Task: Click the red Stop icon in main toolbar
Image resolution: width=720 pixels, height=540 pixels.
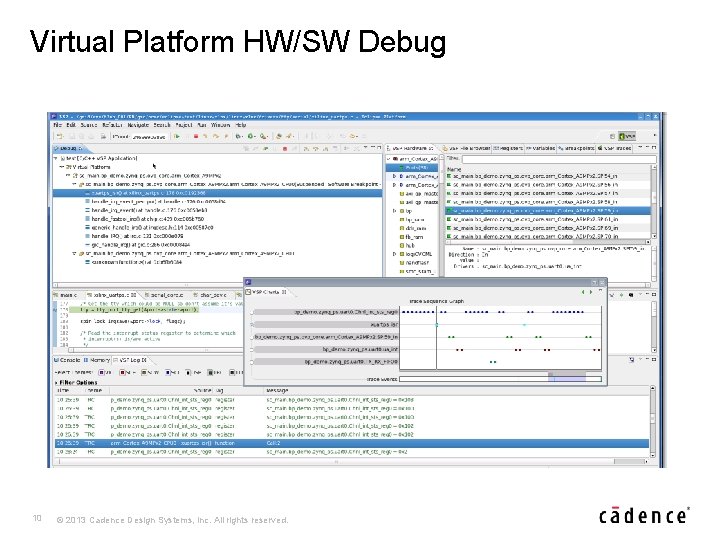Action: [196, 136]
